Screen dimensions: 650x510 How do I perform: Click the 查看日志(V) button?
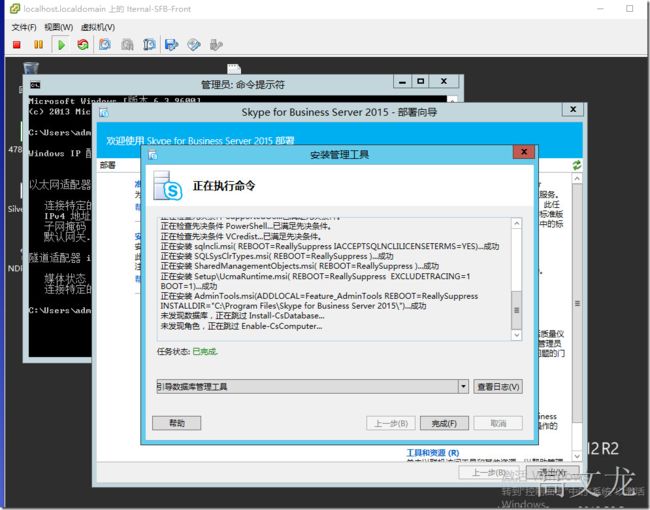(498, 386)
